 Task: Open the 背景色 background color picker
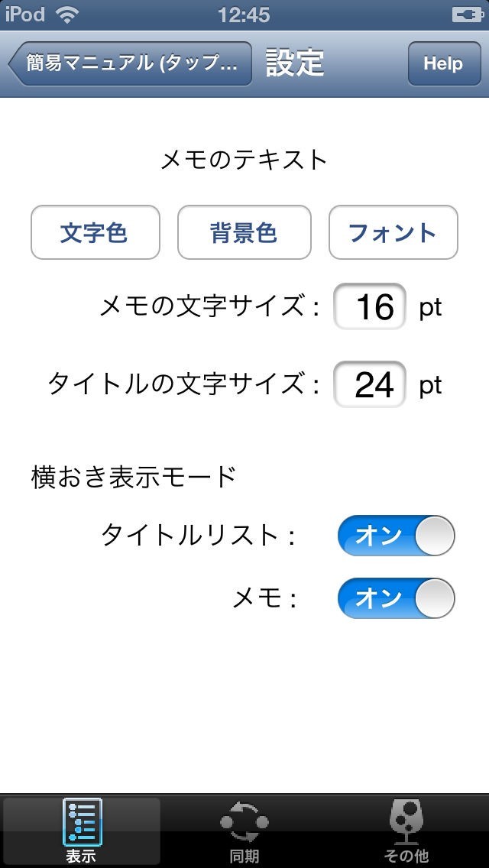pyautogui.click(x=244, y=232)
